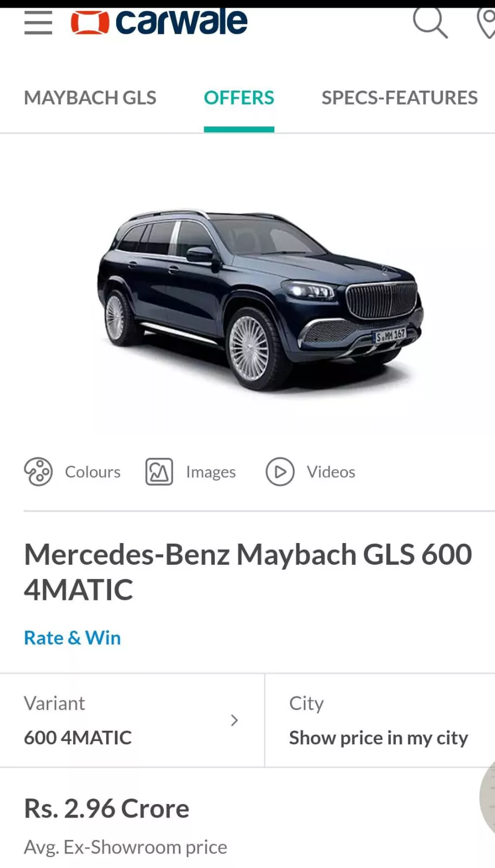The image size is (495, 868).
Task: Open search using the magnifier icon
Action: [430, 22]
